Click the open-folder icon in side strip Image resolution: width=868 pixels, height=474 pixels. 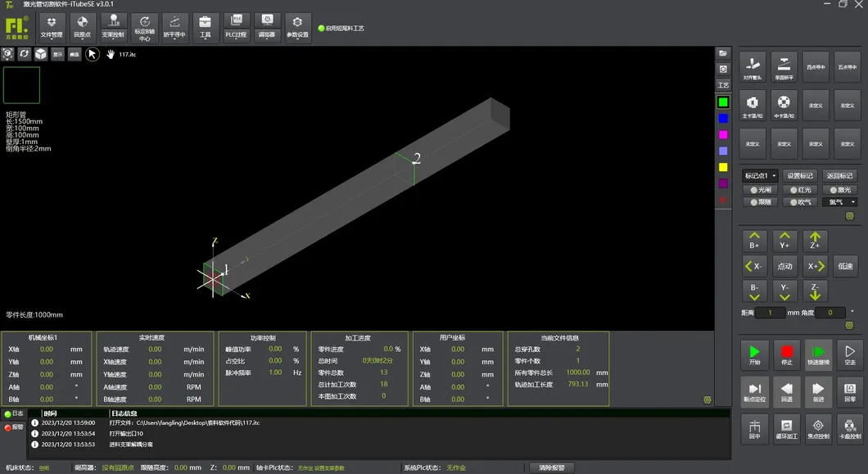click(x=723, y=53)
